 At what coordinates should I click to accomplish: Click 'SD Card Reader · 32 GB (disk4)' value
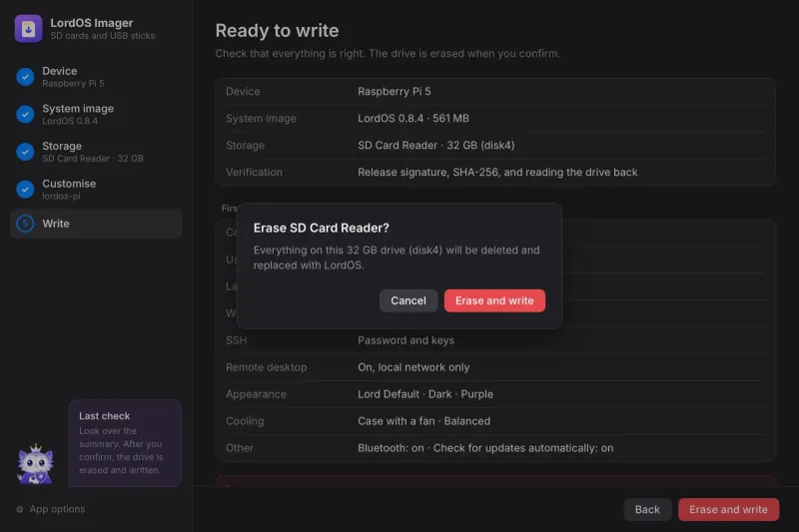click(435, 146)
